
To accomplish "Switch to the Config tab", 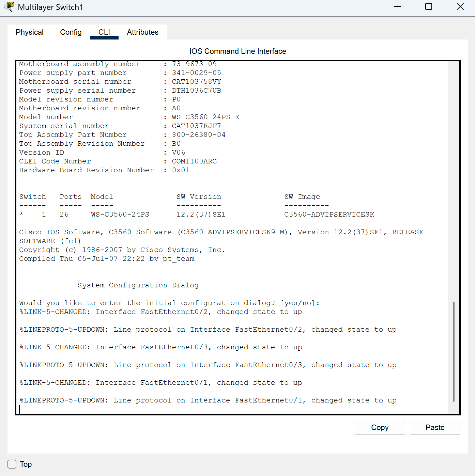I will pos(71,32).
